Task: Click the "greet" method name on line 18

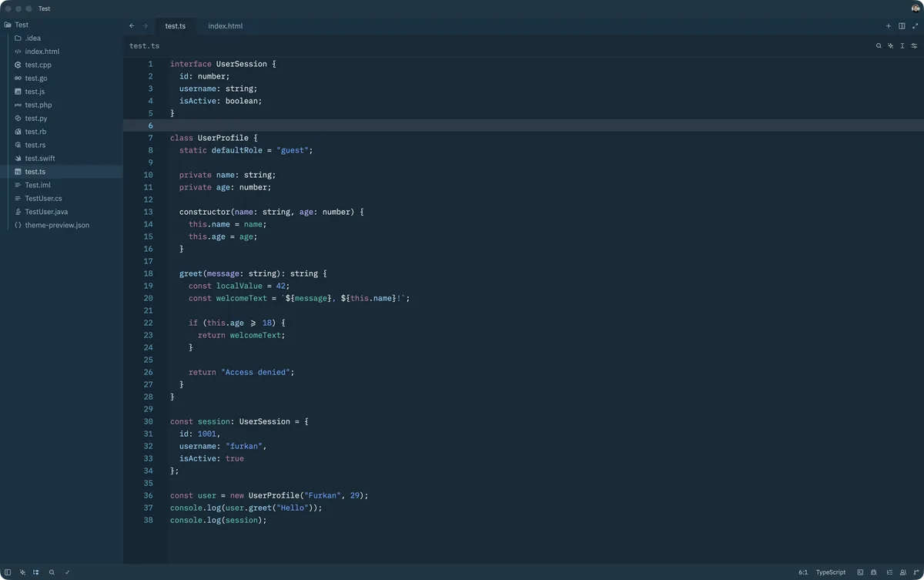Action: point(191,273)
